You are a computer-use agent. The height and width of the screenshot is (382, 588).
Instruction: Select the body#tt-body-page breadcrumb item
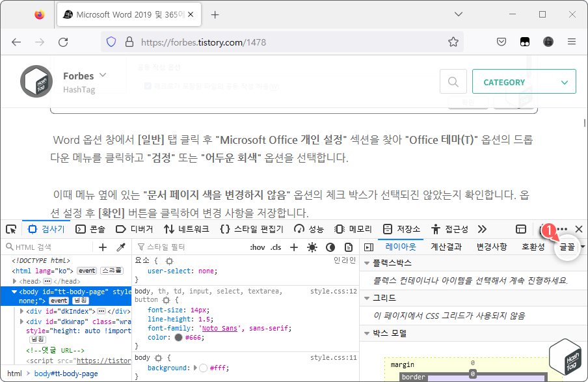66,374
